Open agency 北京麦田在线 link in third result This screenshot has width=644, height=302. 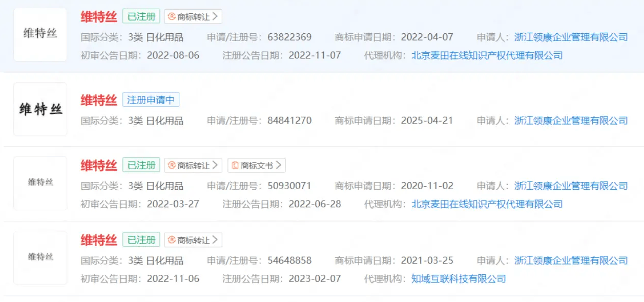[487, 204]
